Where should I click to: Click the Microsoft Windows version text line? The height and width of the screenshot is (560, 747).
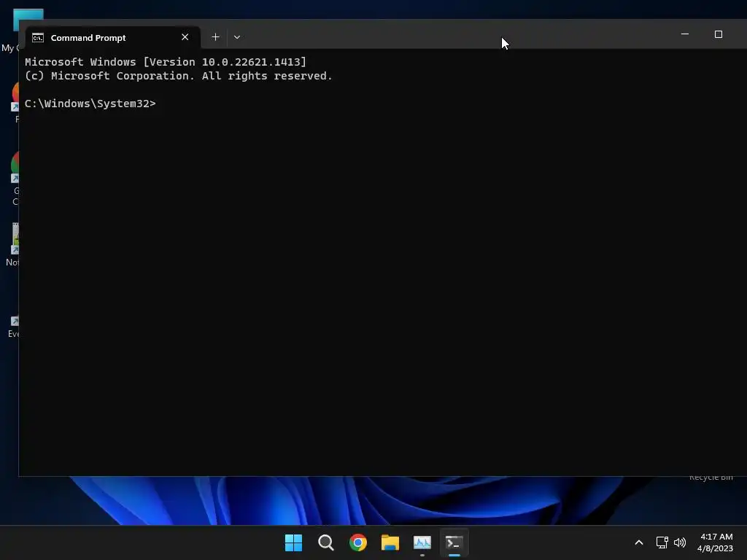pyautogui.click(x=166, y=62)
